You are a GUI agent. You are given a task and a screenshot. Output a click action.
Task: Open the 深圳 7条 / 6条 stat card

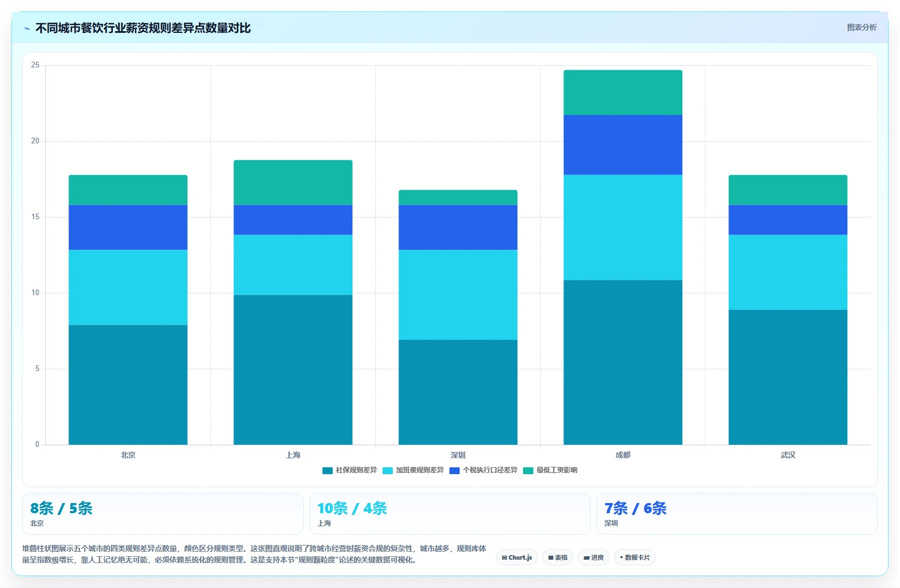[x=737, y=514]
